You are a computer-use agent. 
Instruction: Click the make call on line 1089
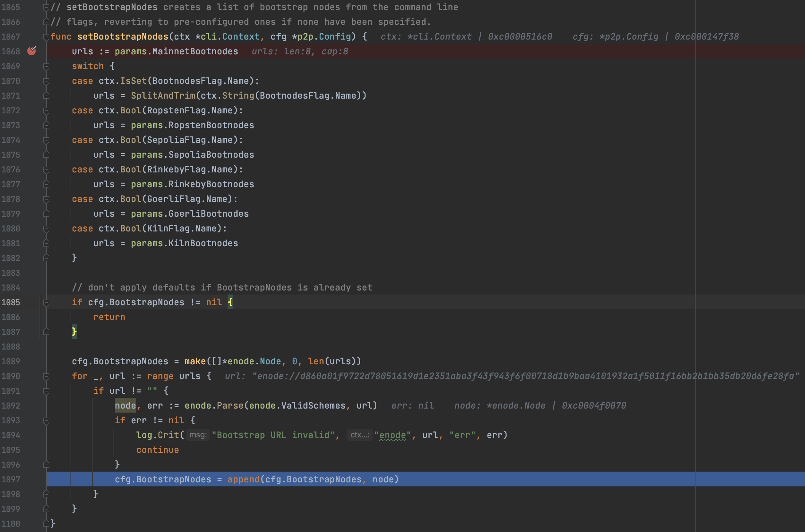195,361
